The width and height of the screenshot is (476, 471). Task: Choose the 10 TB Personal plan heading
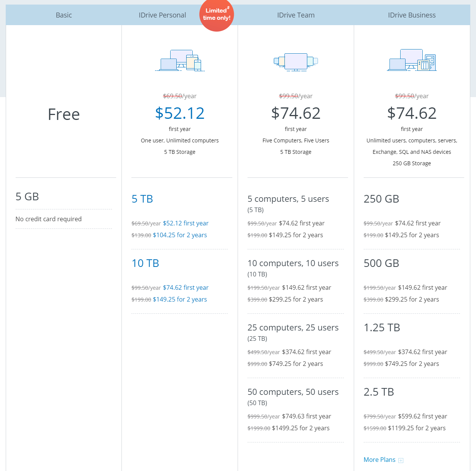point(145,263)
